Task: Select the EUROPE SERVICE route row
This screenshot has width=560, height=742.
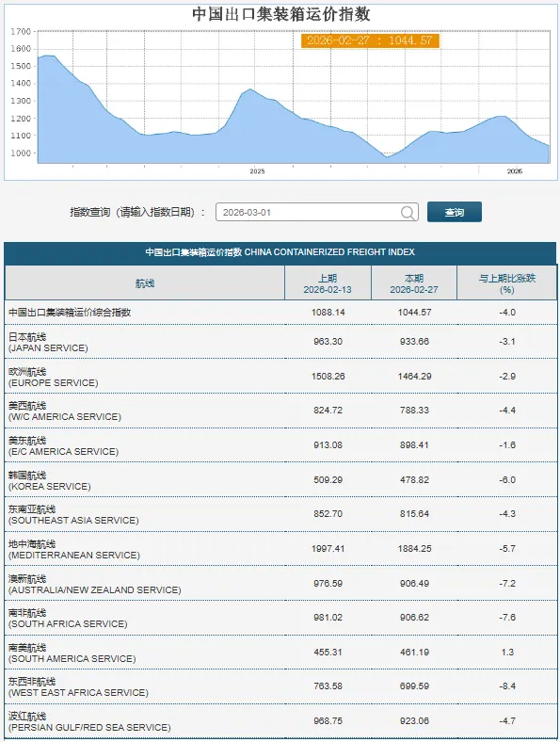Action: 280,377
